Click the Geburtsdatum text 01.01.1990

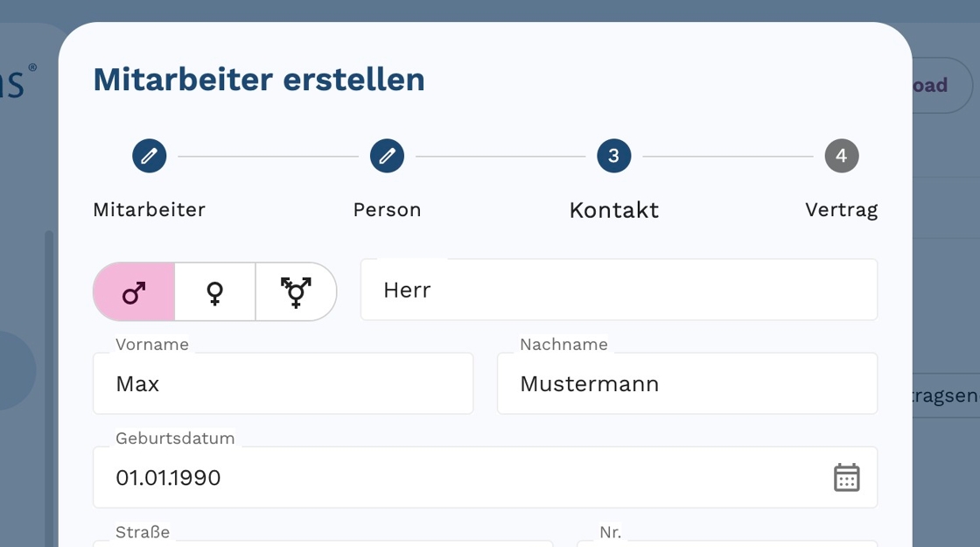click(x=168, y=478)
